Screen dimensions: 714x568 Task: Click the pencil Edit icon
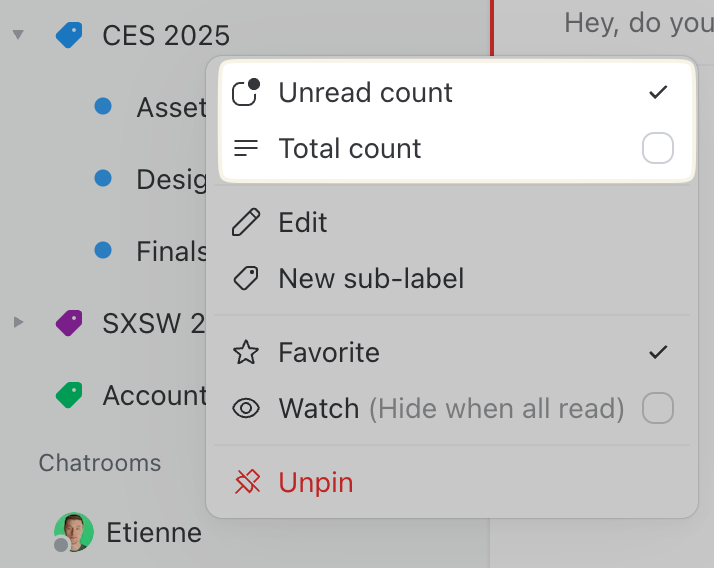pos(246,222)
